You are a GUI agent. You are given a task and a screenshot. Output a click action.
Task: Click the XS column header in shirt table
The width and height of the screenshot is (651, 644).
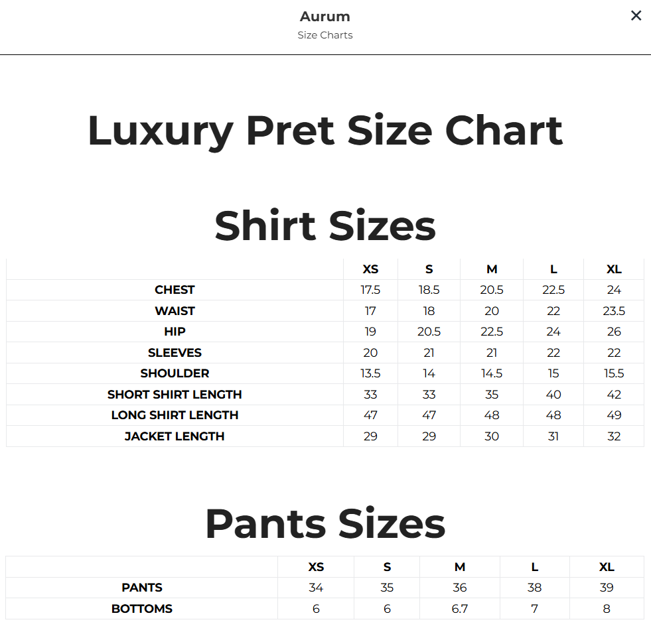(370, 269)
